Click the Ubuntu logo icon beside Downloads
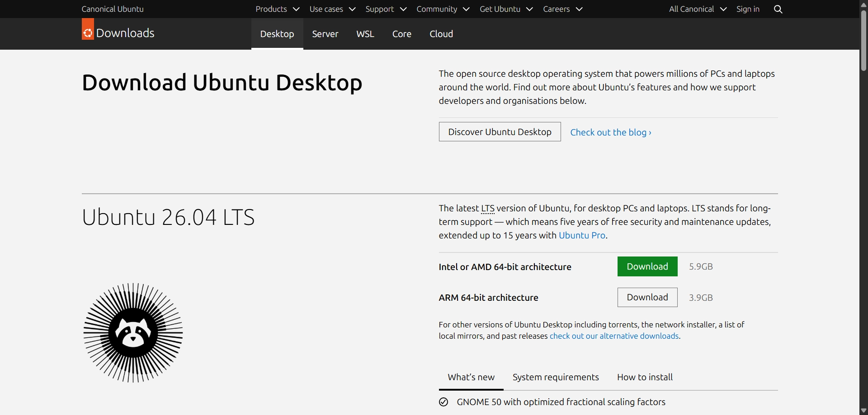 click(x=88, y=29)
